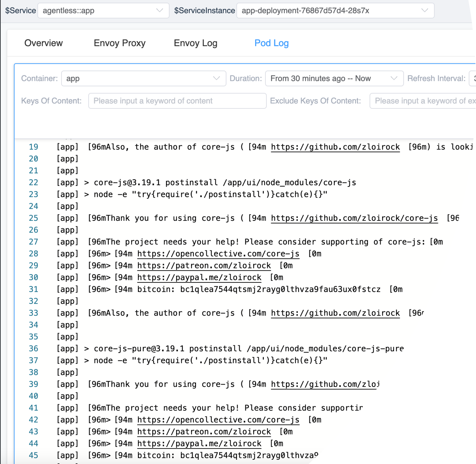Select the Pod Log tab
The height and width of the screenshot is (464, 476).
click(x=271, y=43)
